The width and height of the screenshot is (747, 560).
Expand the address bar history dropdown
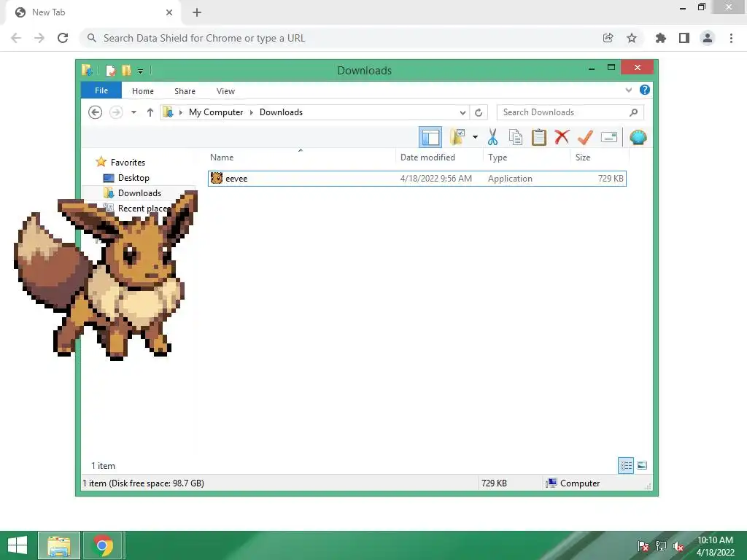click(462, 113)
